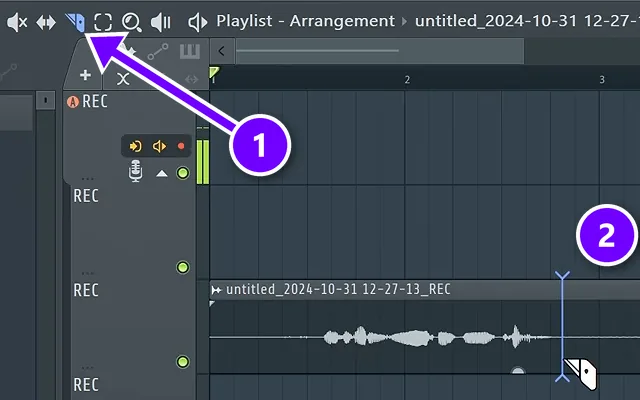Click the left chevron scroll button
The width and height of the screenshot is (640, 400).
coord(222,51)
